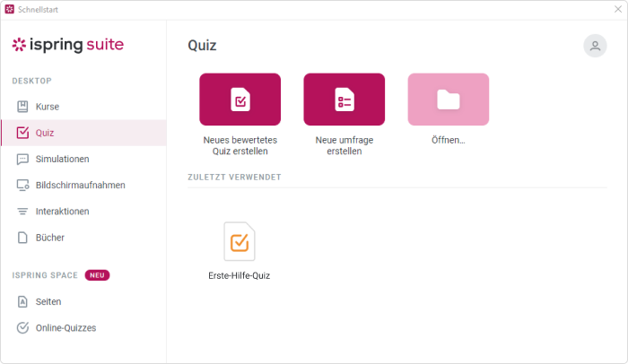Image resolution: width=628 pixels, height=364 pixels.
Task: Close the Schnellstart window
Action: coord(618,9)
